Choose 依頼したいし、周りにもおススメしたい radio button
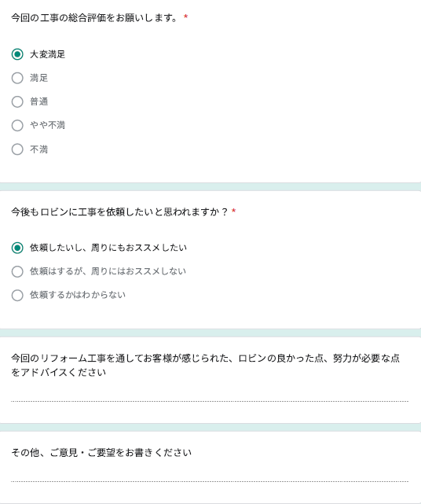The height and width of the screenshot is (504, 421). (x=17, y=248)
